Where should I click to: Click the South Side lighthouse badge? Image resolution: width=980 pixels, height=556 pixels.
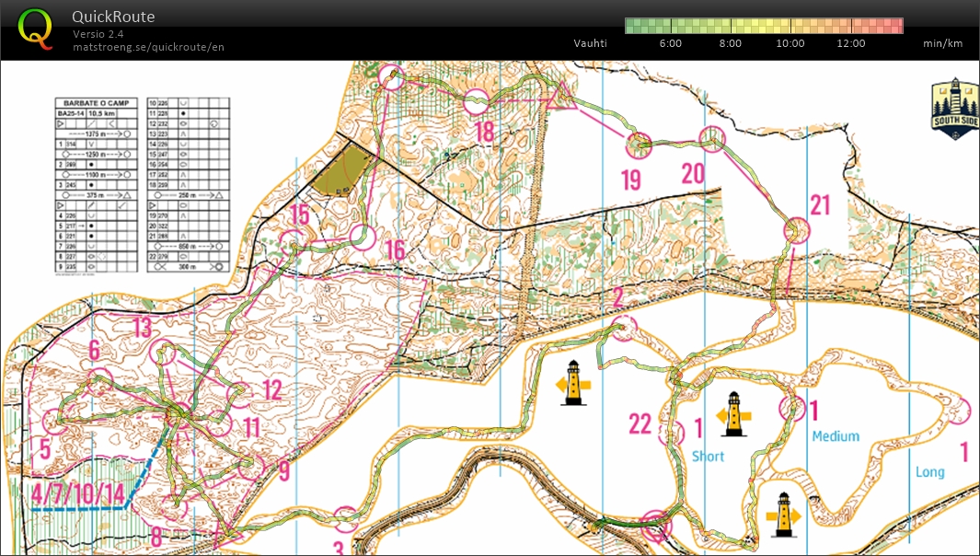click(x=953, y=110)
